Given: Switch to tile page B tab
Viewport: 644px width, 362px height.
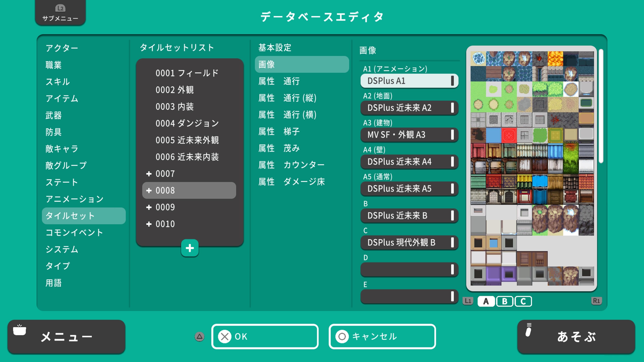Looking at the screenshot, I should pos(505,301).
